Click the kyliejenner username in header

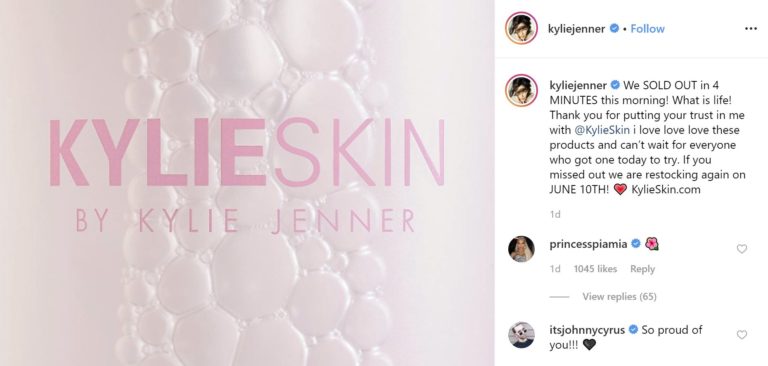click(x=576, y=29)
